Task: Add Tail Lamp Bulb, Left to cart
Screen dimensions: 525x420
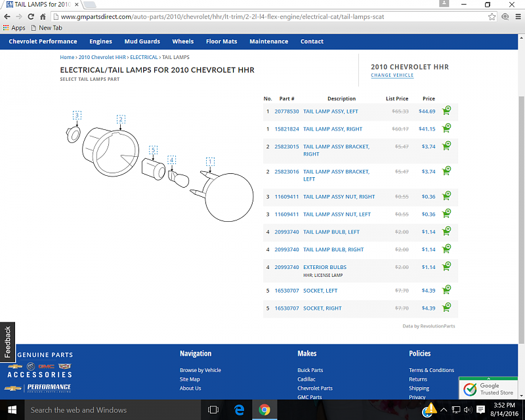Action: tap(446, 231)
